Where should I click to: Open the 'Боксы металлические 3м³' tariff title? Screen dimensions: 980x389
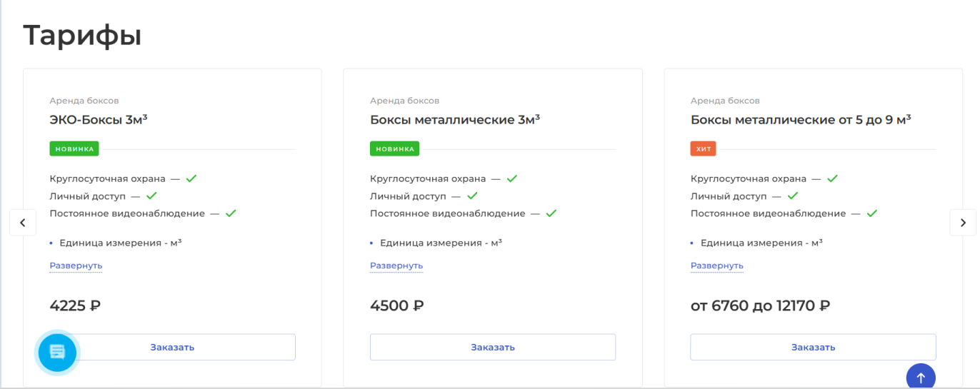pos(455,120)
